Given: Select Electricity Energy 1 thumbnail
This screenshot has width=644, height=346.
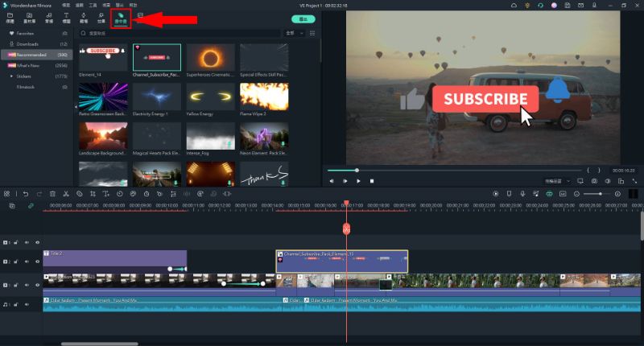Looking at the screenshot, I should (x=157, y=97).
